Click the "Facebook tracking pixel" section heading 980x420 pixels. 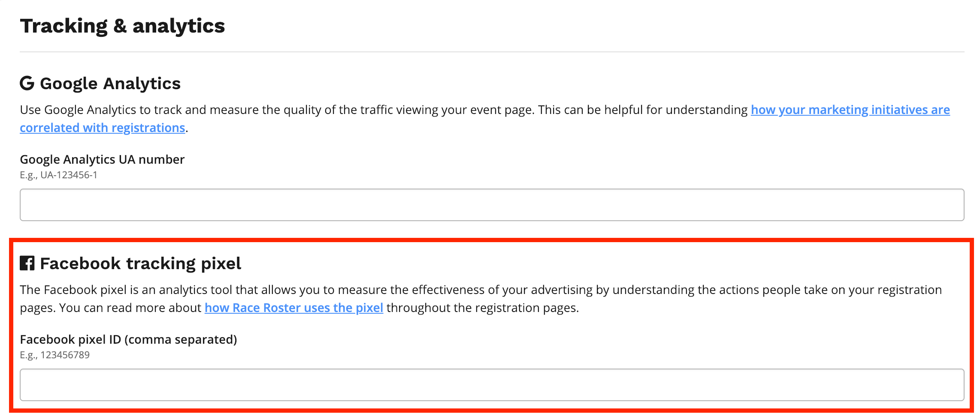(x=140, y=264)
